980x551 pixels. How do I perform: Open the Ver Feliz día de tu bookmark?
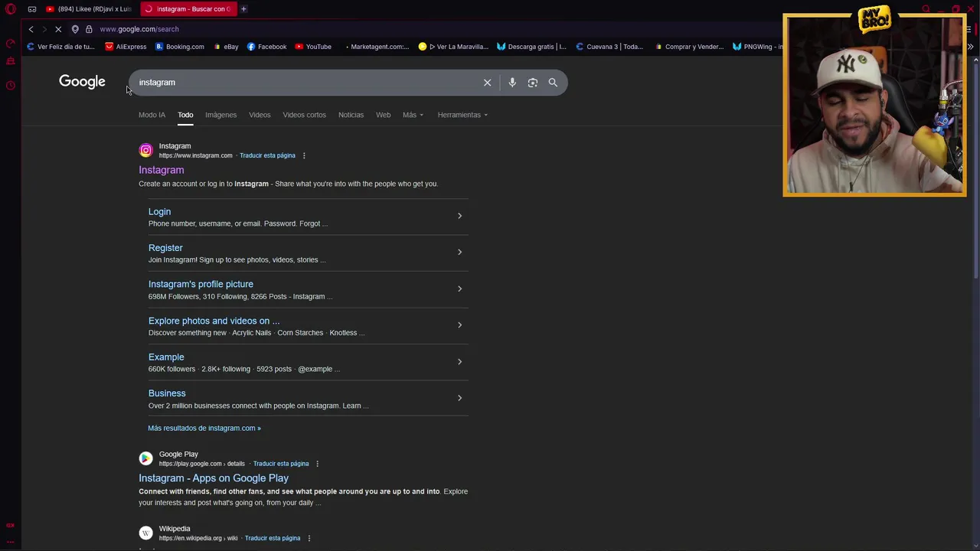coord(60,47)
